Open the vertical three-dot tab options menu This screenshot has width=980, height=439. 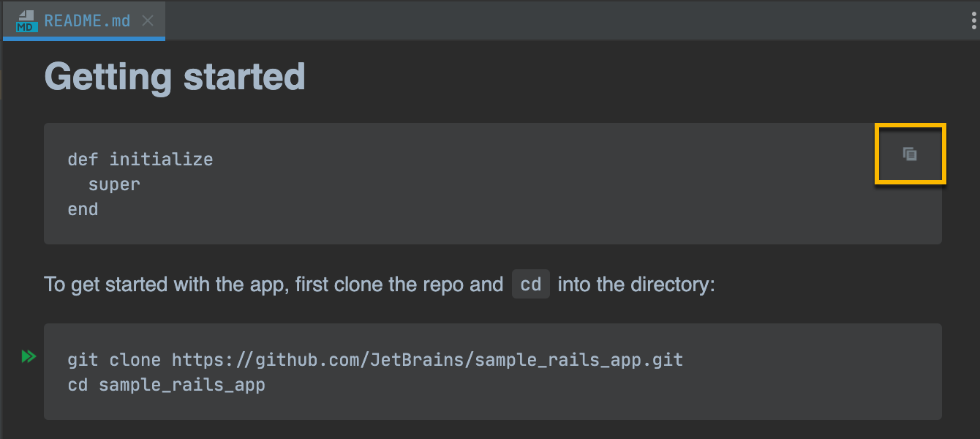[x=973, y=20]
